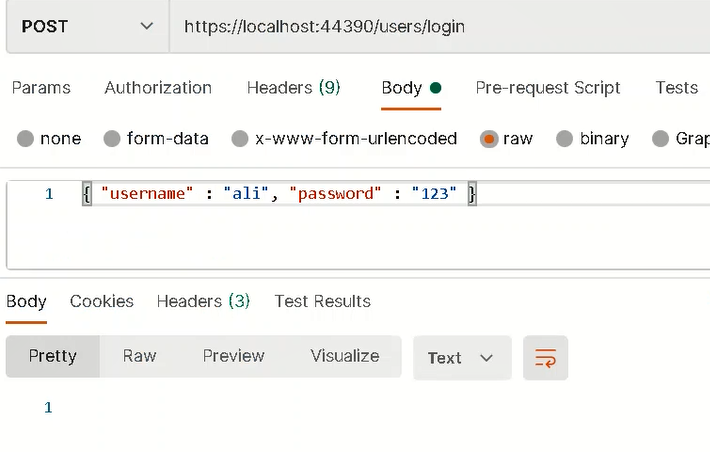Viewport: 710px width, 452px height.
Task: Click the Visualize response button
Action: 345,356
